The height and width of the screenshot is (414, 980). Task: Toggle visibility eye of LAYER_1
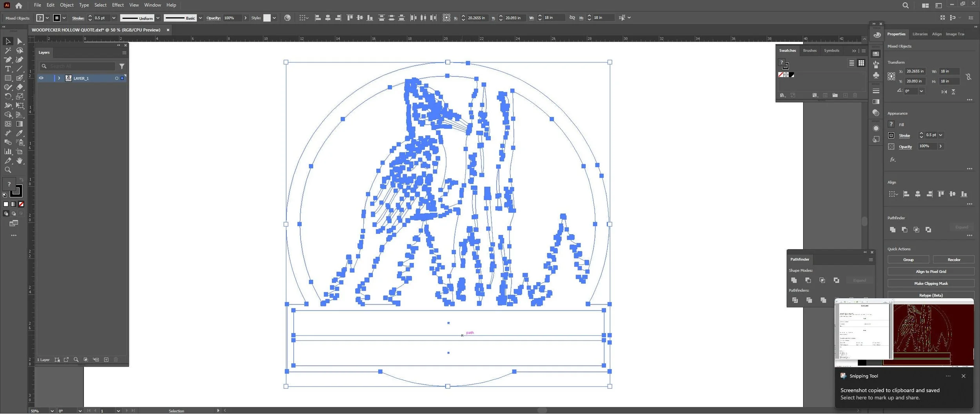pos(41,78)
